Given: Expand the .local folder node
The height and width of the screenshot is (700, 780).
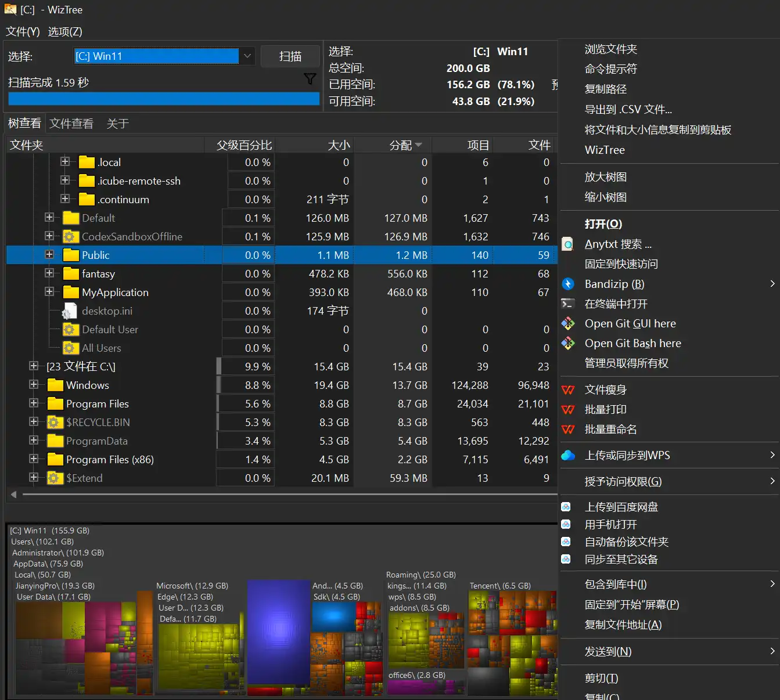Looking at the screenshot, I should 65,161.
